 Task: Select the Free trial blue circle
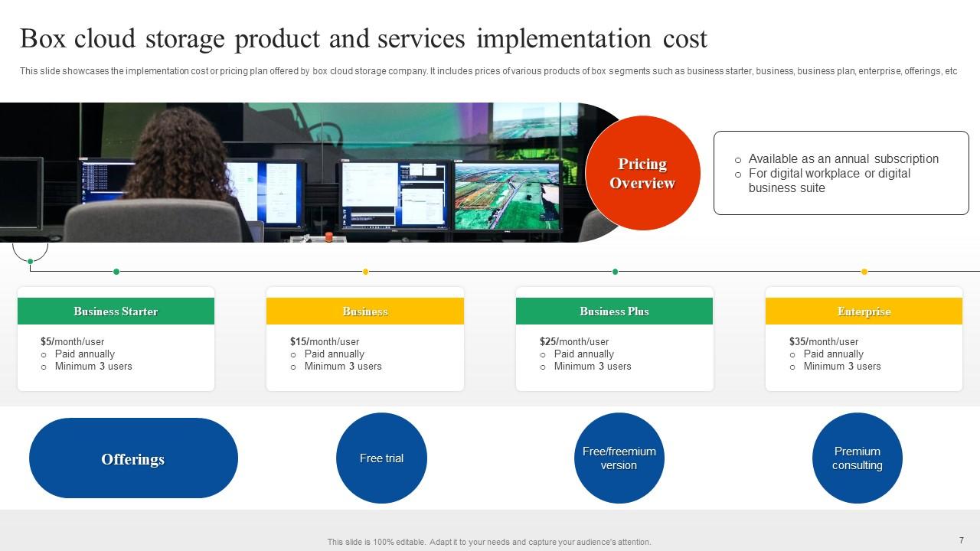click(381, 458)
